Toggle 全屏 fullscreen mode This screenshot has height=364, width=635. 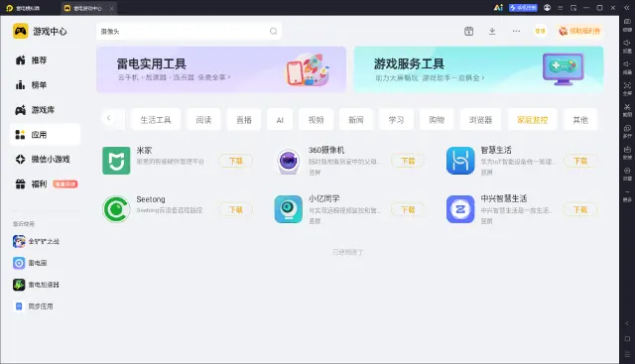(x=627, y=88)
